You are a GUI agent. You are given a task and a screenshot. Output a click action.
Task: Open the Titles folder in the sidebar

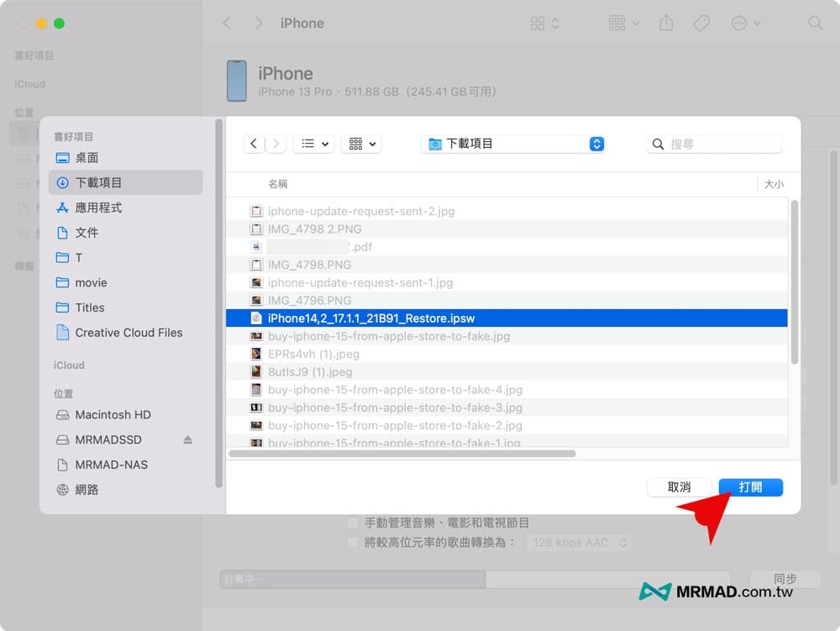pyautogui.click(x=126, y=308)
